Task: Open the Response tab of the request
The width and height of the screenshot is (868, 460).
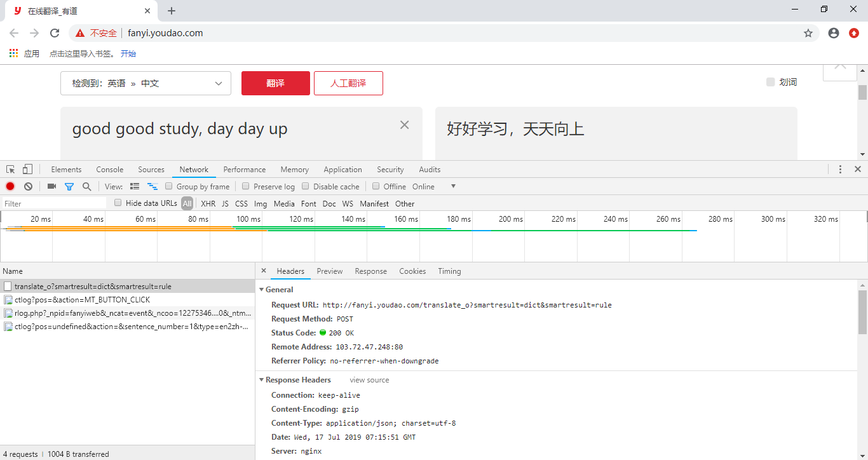Action: tap(371, 271)
